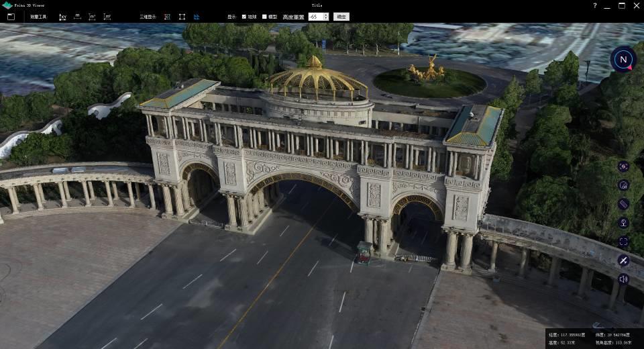Select the area measurement tool (m²)
This screenshot has height=349, width=644.
tap(92, 17)
